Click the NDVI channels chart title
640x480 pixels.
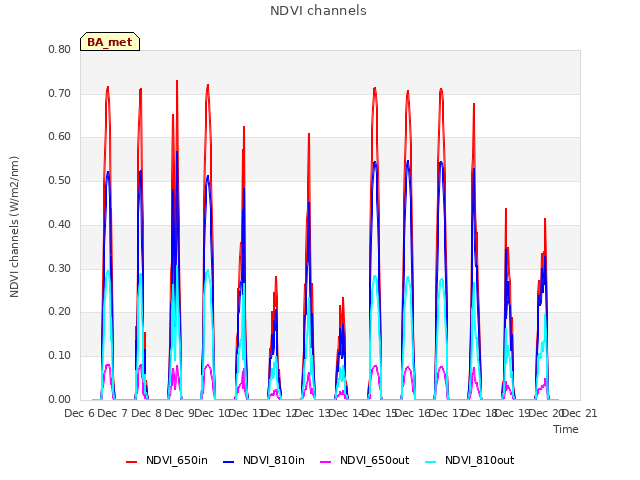[318, 11]
